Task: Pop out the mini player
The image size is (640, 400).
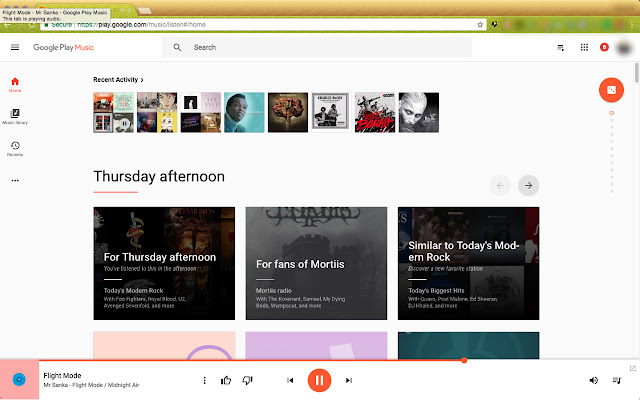Action: pyautogui.click(x=633, y=368)
